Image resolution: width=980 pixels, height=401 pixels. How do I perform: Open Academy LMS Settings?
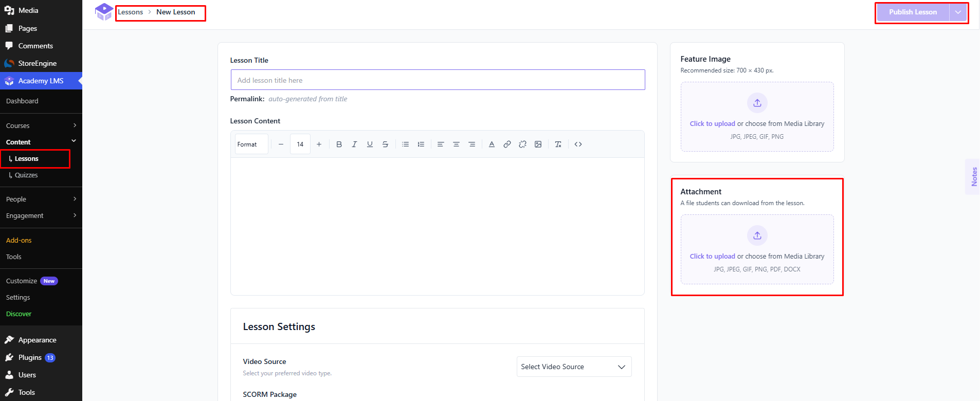(18, 297)
